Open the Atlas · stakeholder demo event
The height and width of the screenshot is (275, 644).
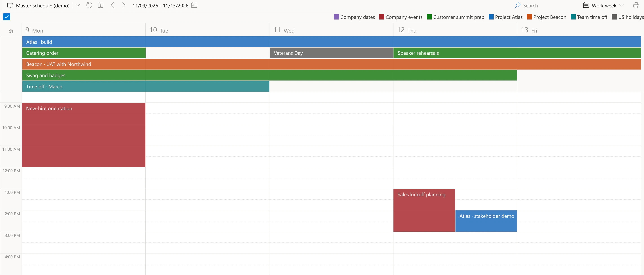click(486, 221)
